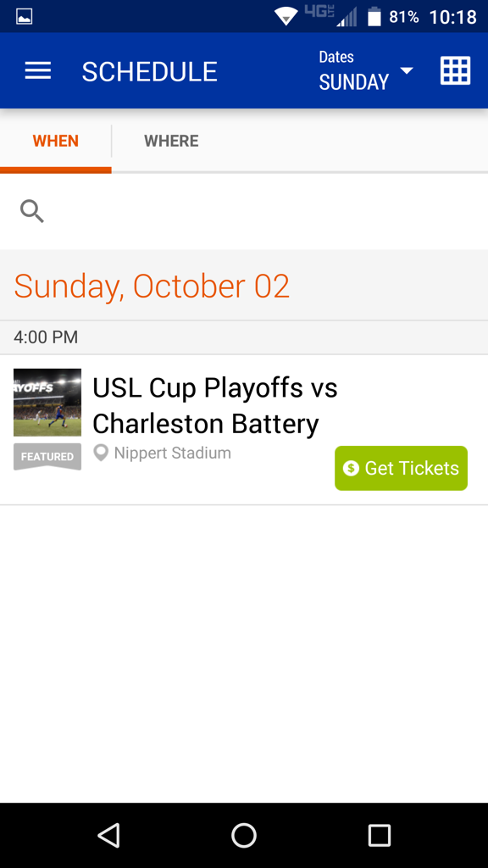Select Sunday, October 02 date header

coord(152,286)
